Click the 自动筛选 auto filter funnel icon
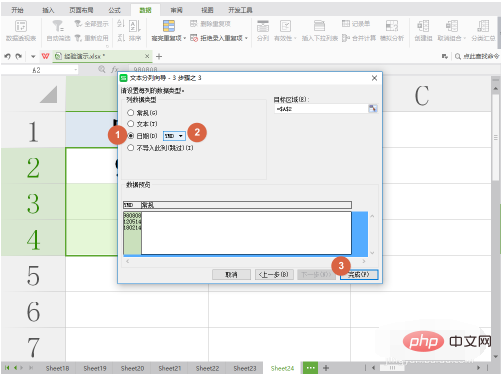This screenshot has width=502, height=374. (x=58, y=26)
